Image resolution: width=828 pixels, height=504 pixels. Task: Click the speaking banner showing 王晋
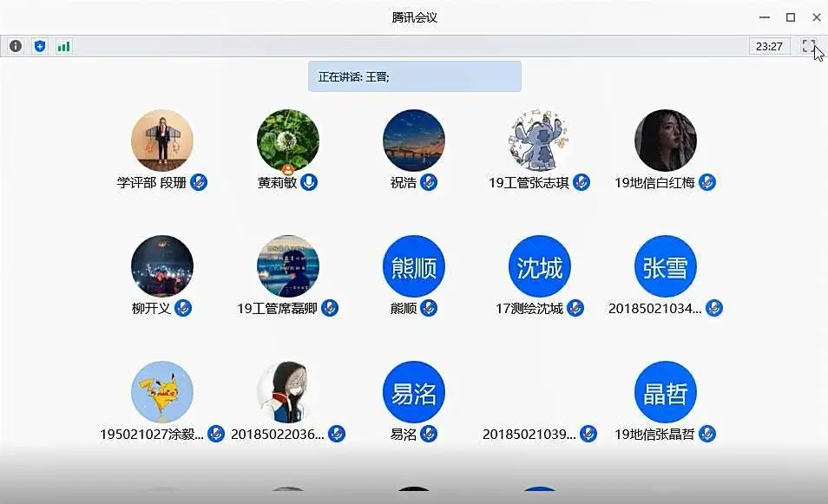click(415, 76)
